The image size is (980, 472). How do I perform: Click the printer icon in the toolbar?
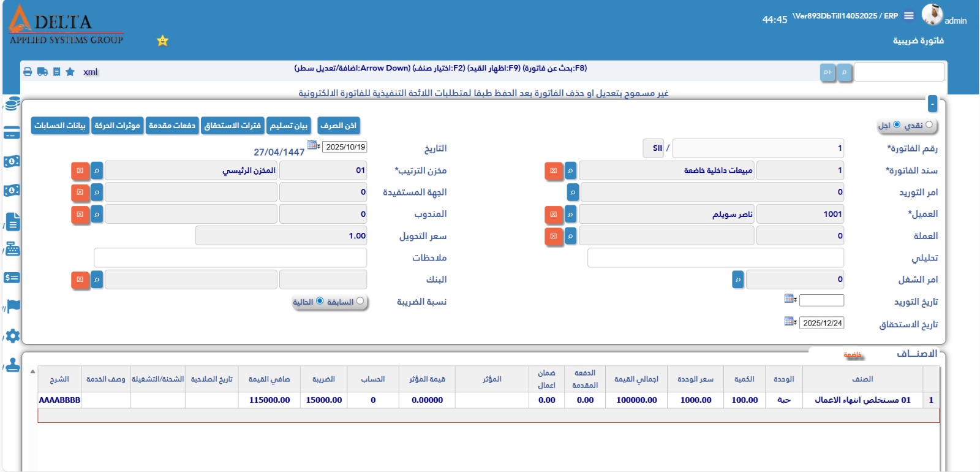click(x=28, y=72)
